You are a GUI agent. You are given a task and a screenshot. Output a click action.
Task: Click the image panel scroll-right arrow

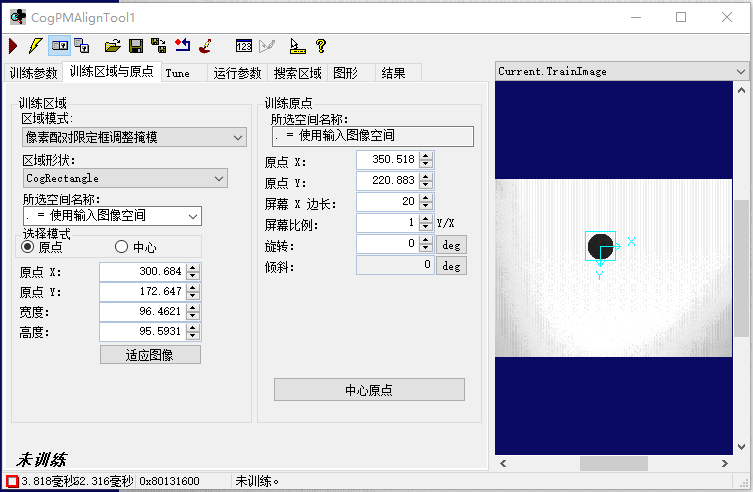tap(725, 464)
